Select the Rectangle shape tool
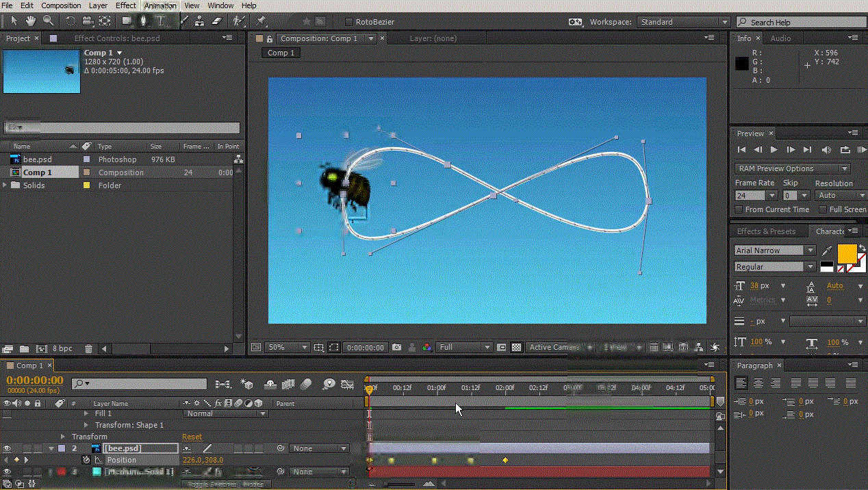Image resolution: width=868 pixels, height=490 pixels. tap(127, 21)
